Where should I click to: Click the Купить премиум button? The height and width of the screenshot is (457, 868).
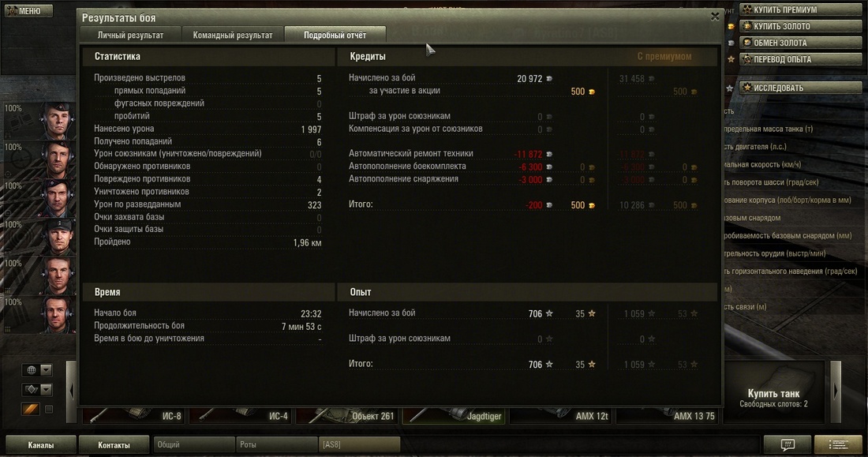pyautogui.click(x=801, y=9)
